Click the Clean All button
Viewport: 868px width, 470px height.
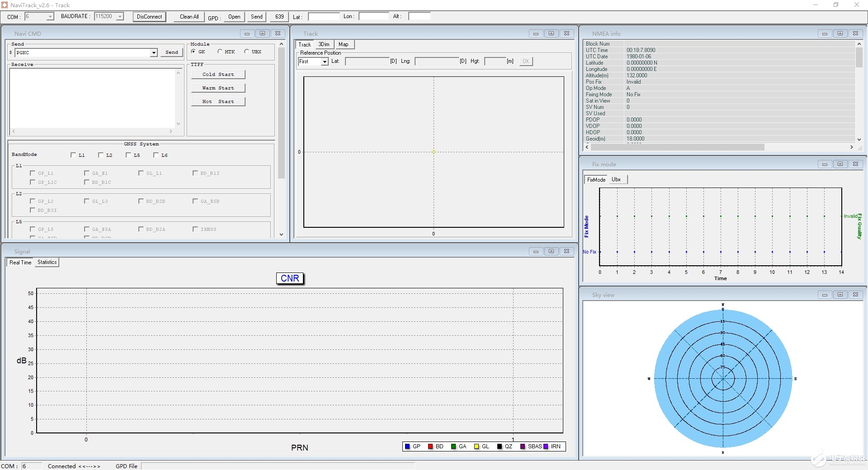click(189, 17)
